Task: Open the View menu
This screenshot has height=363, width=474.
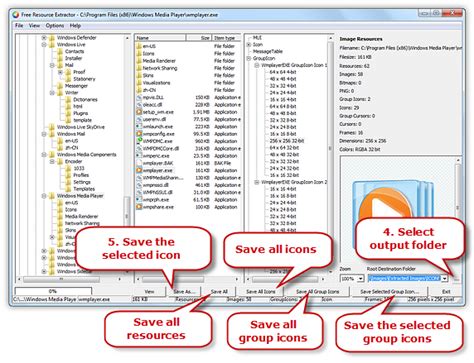Action: pyautogui.click(x=34, y=26)
